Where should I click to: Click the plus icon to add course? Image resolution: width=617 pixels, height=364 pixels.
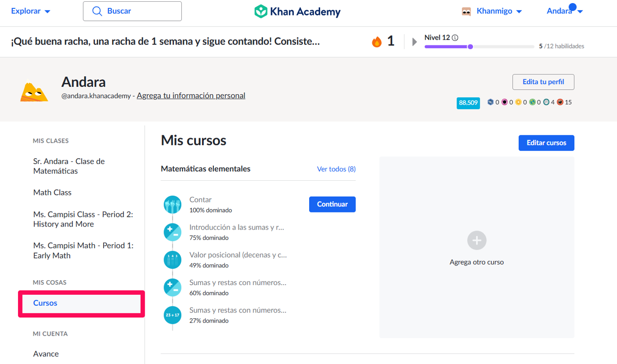point(477,241)
